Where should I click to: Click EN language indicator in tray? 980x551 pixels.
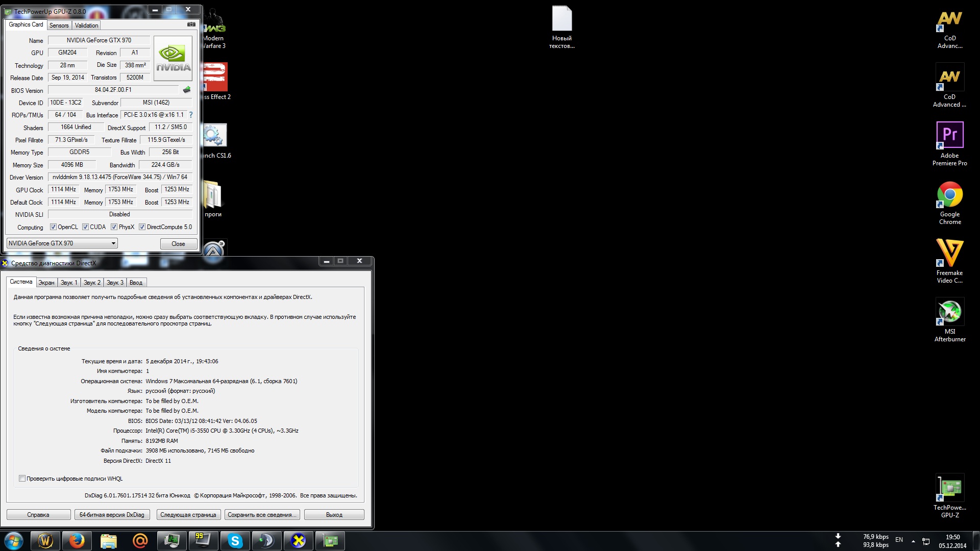(x=899, y=540)
